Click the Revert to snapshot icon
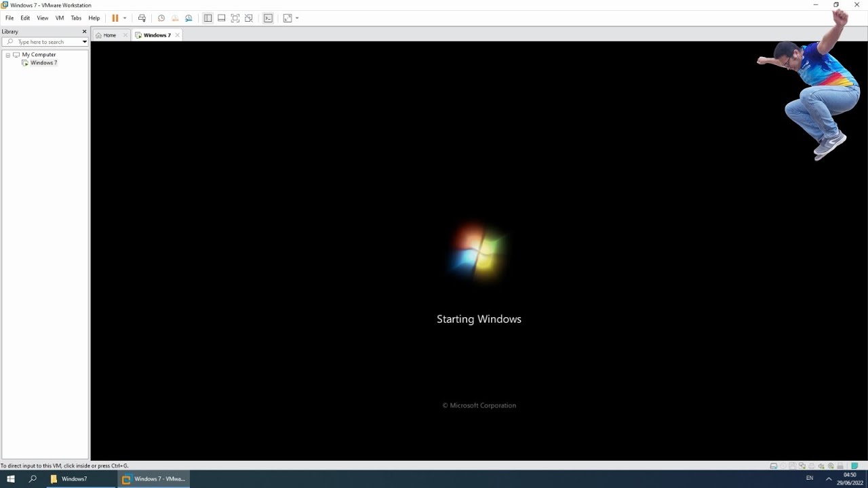This screenshot has height=488, width=868. click(175, 18)
